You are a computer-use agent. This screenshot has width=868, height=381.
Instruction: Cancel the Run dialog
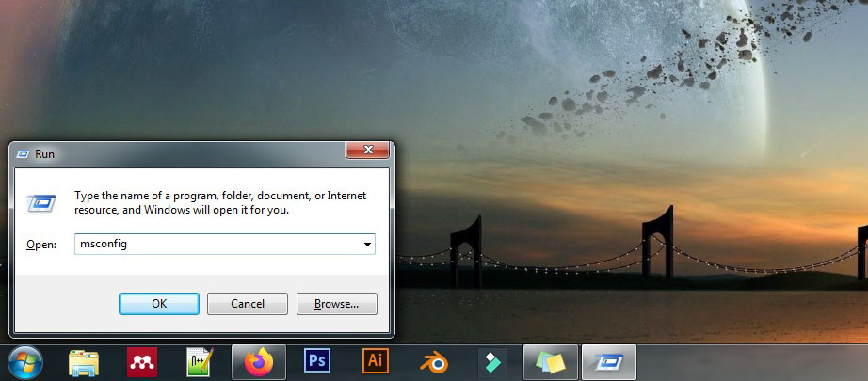click(247, 304)
